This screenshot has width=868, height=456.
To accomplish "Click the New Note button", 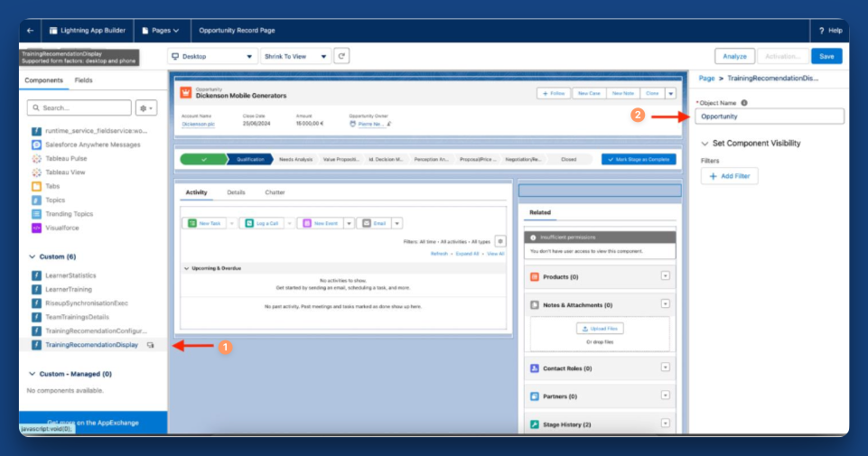I will 623,94.
